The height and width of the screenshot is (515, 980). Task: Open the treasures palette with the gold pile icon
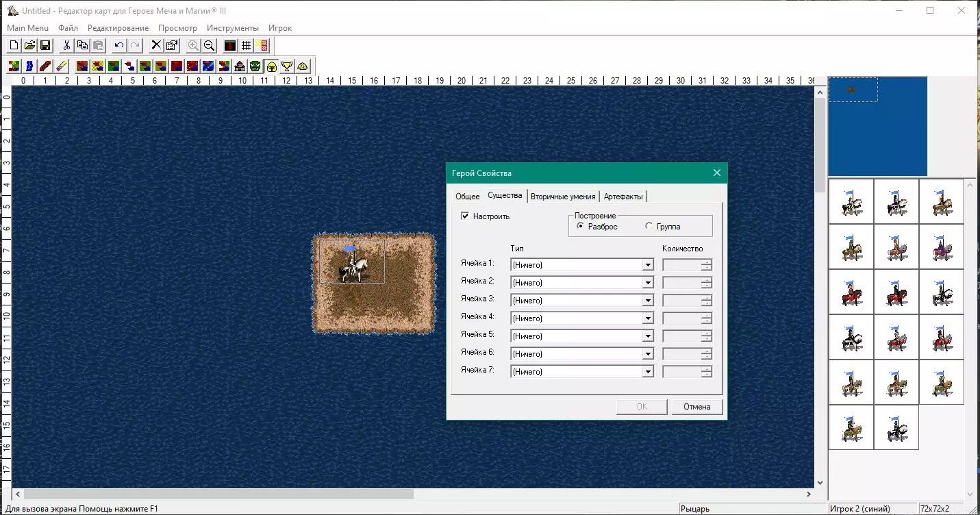click(303, 66)
